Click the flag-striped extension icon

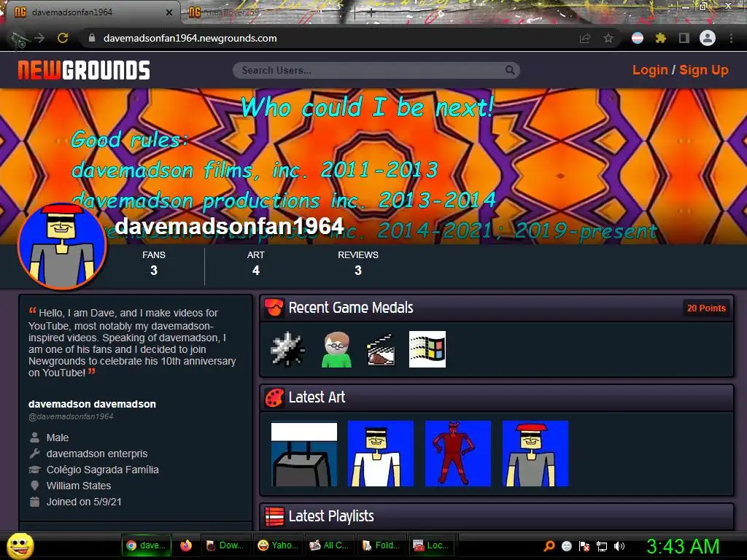tap(638, 38)
